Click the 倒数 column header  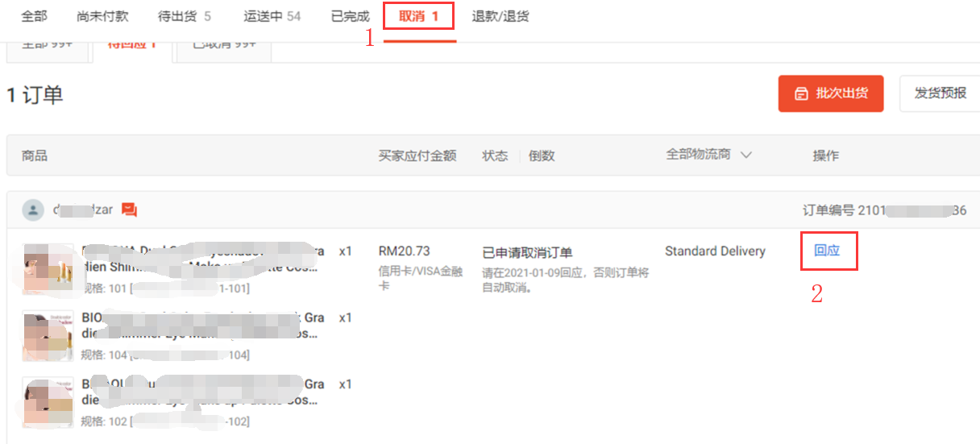coord(542,156)
